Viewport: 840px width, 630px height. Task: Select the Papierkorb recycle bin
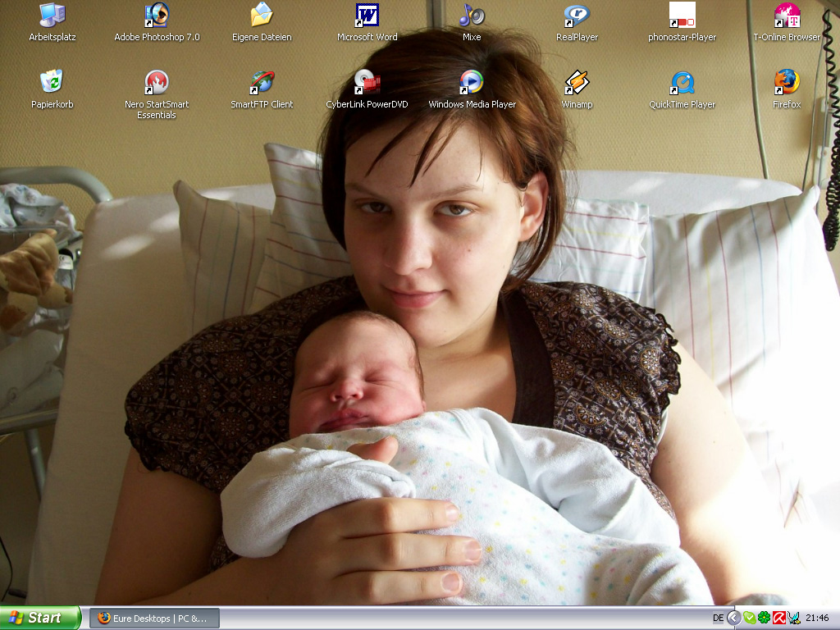pos(52,82)
